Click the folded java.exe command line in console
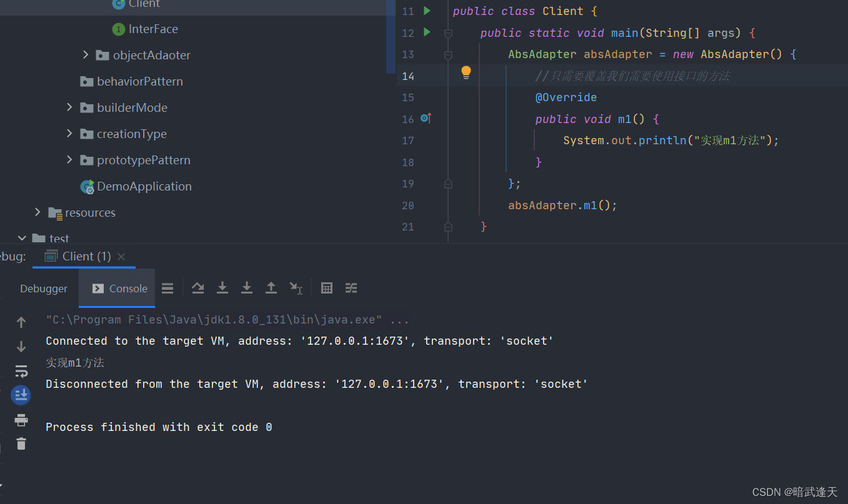848x504 pixels. tap(227, 320)
